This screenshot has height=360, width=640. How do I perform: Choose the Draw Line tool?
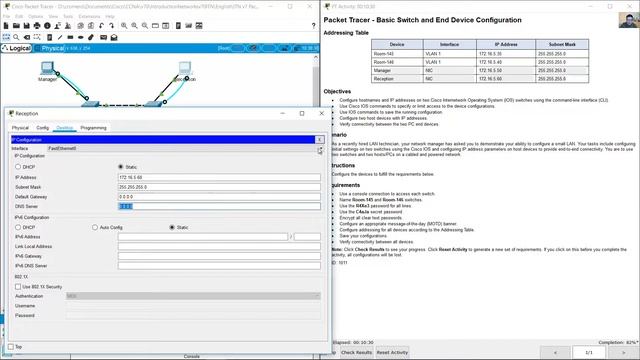click(x=60, y=37)
